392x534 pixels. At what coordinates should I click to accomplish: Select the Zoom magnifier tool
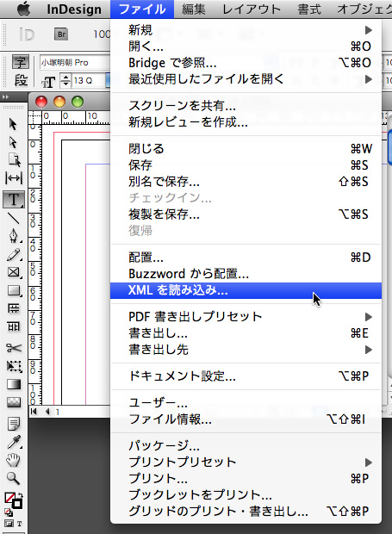point(13,478)
